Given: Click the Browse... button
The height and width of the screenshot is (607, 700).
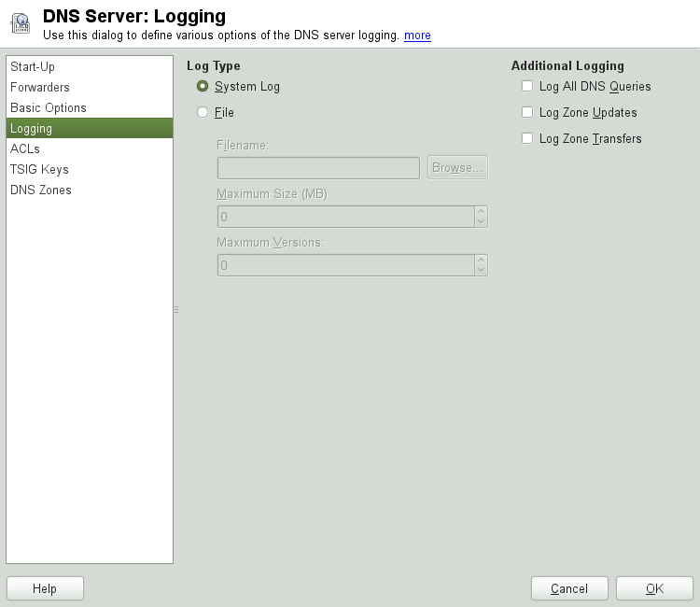Looking at the screenshot, I should pyautogui.click(x=457, y=167).
